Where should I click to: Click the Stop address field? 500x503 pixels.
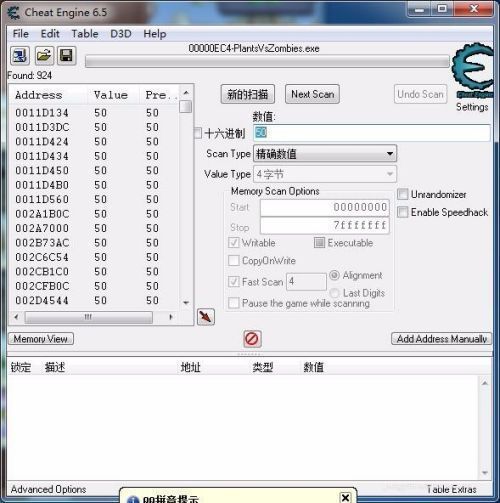coord(325,225)
